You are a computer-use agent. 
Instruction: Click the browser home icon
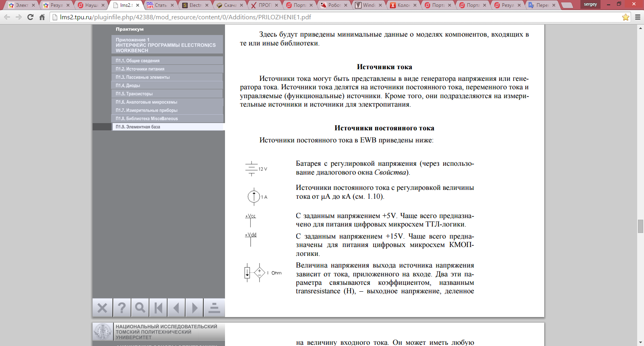tap(42, 17)
